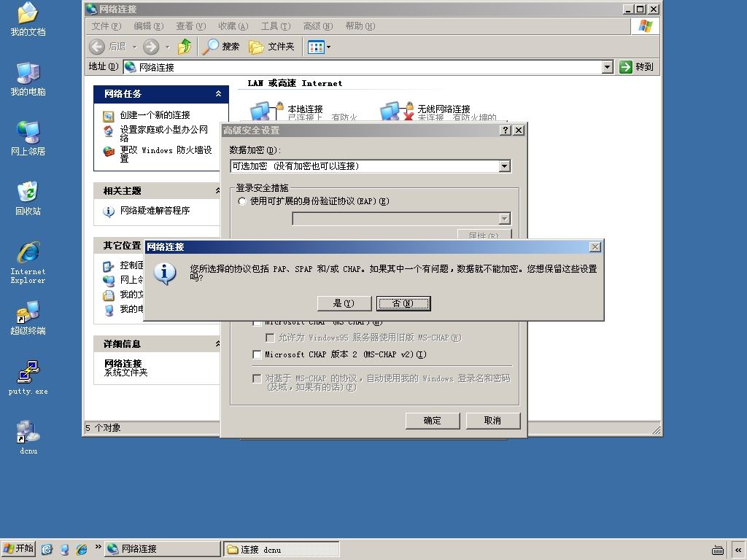Open the Tools (工具) menu
This screenshot has height=560, width=747.
click(x=275, y=26)
